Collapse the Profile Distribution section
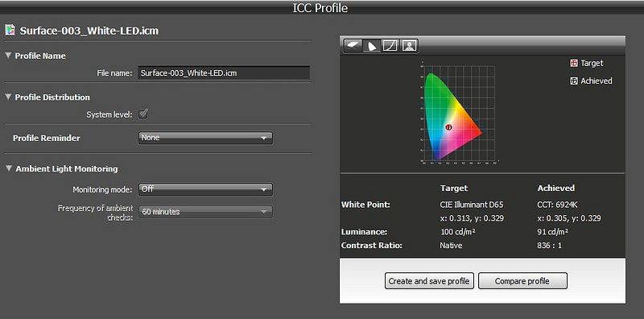 (8, 97)
